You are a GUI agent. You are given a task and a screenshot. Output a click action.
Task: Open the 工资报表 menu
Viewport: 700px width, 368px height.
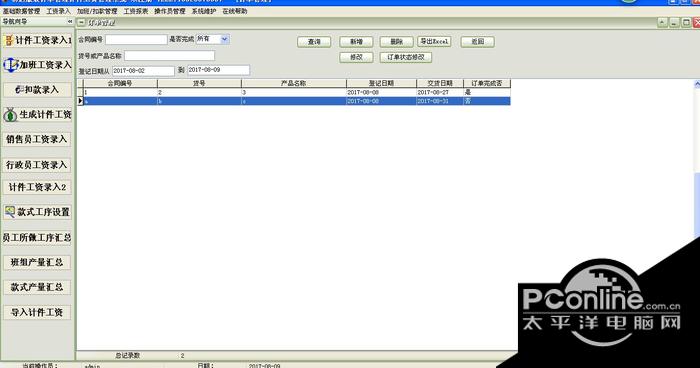coord(136,11)
